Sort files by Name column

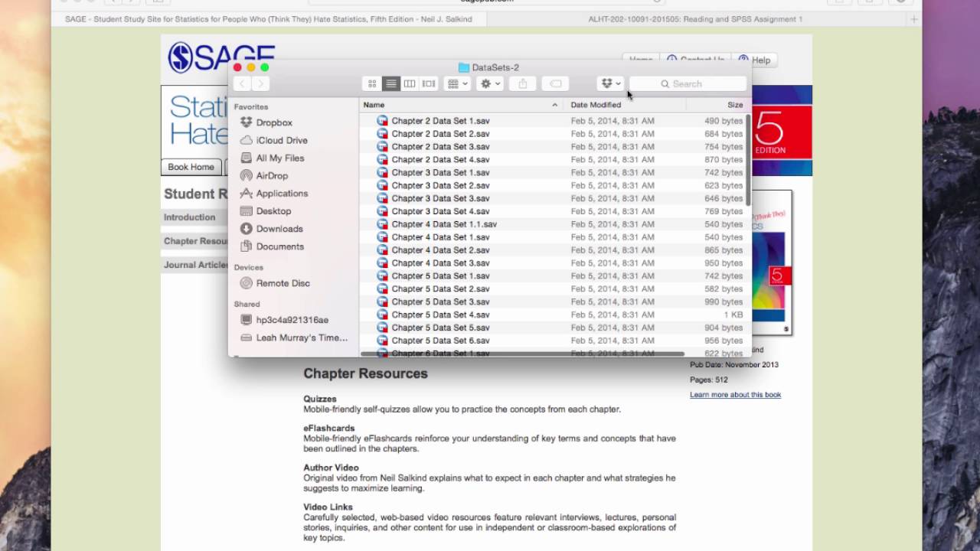point(462,105)
